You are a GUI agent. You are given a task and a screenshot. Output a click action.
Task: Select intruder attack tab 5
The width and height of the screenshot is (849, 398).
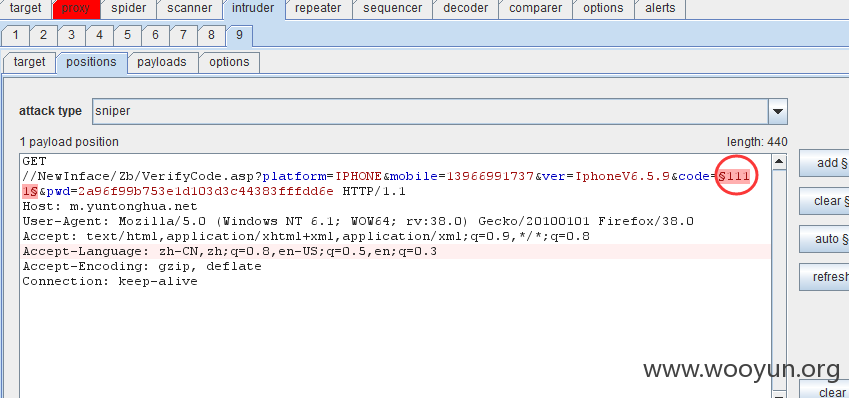point(127,36)
